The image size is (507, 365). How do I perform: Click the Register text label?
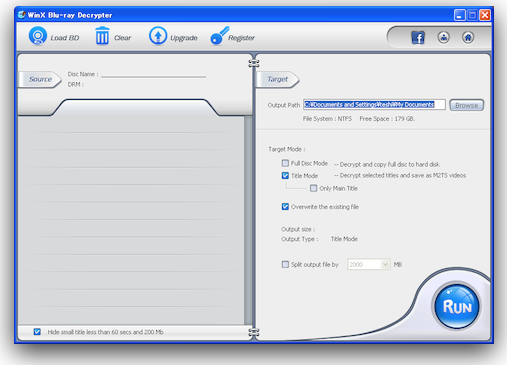coord(241,38)
